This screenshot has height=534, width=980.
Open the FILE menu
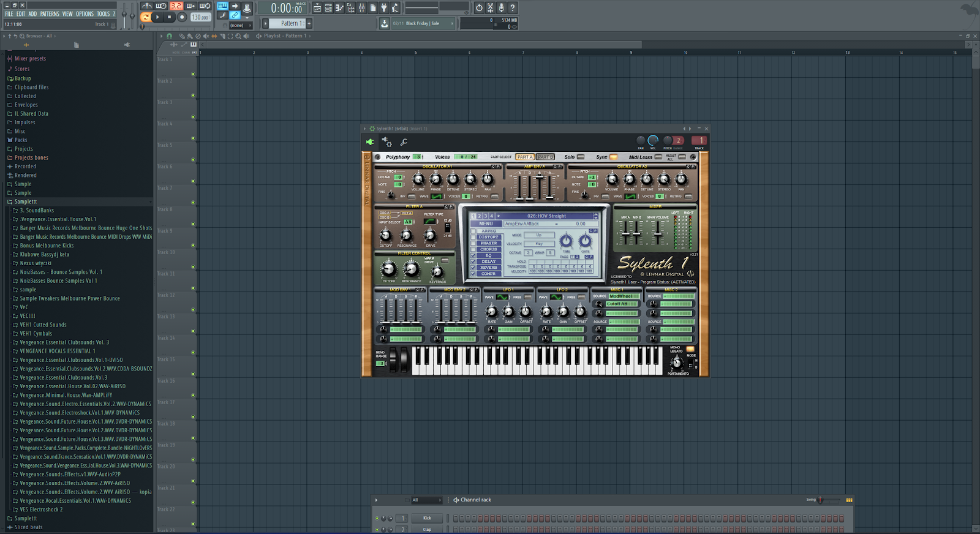(x=9, y=13)
